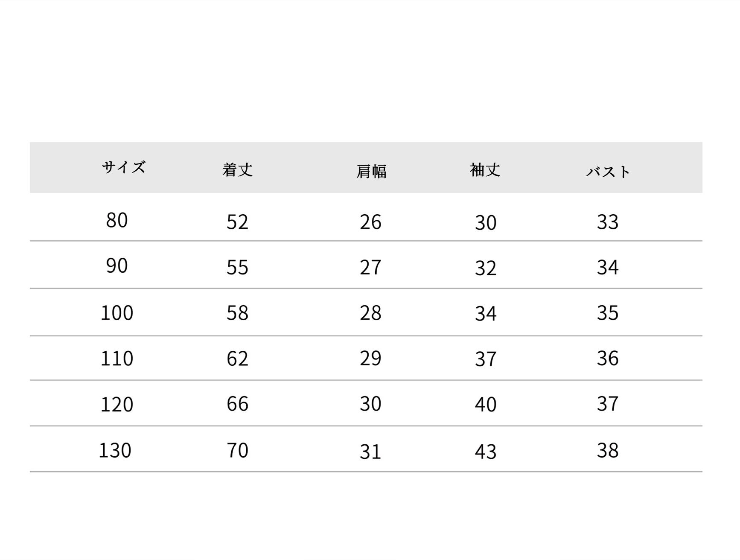740x560 pixels.
Task: Click size 120 row label
Action: click(x=117, y=404)
